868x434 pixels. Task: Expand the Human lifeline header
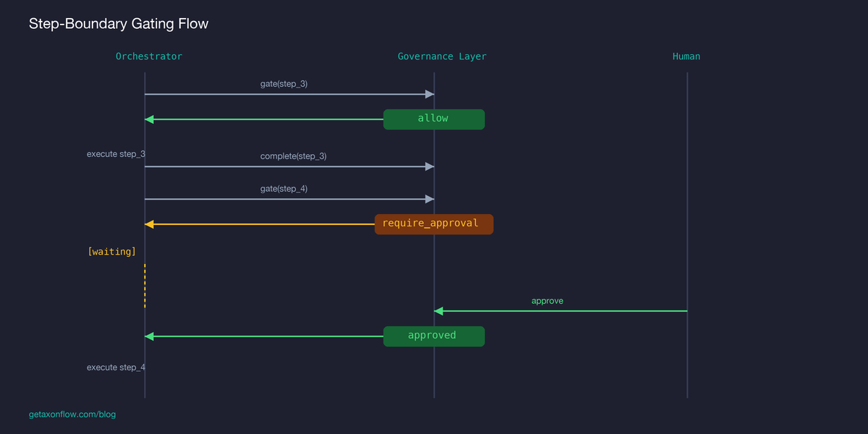click(x=686, y=56)
